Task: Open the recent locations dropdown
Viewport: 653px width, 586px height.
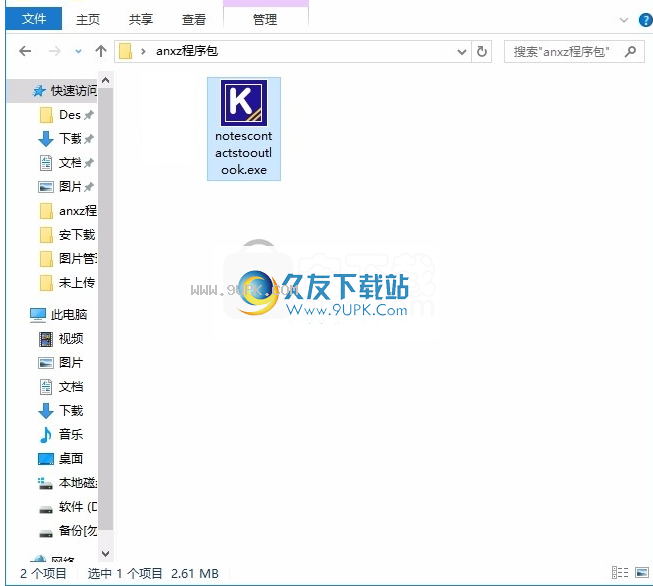Action: tap(78, 52)
